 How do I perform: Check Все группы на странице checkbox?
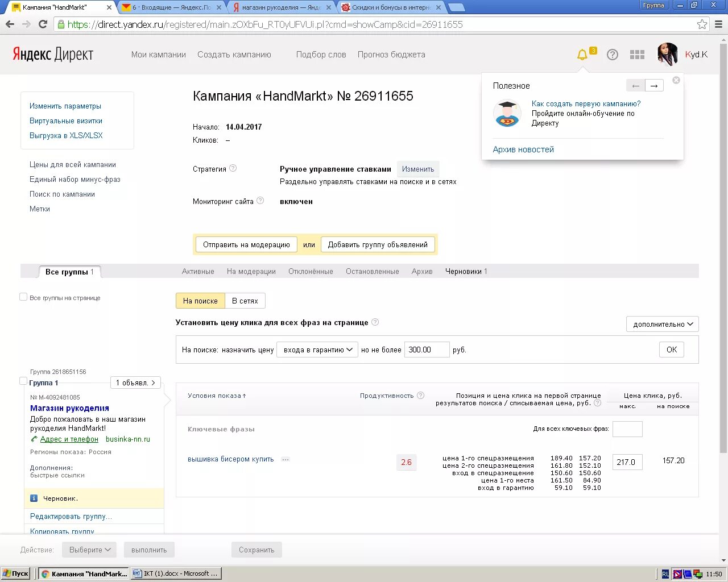23,297
